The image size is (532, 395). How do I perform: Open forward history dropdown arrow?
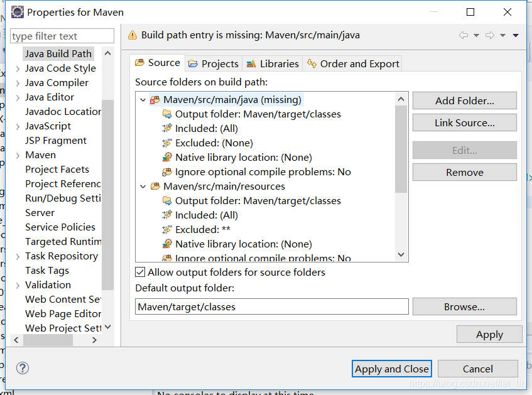503,35
